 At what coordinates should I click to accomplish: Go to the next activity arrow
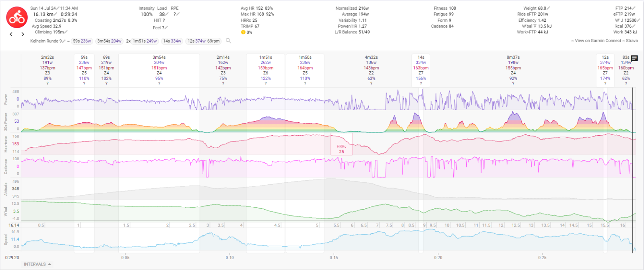[x=23, y=35]
